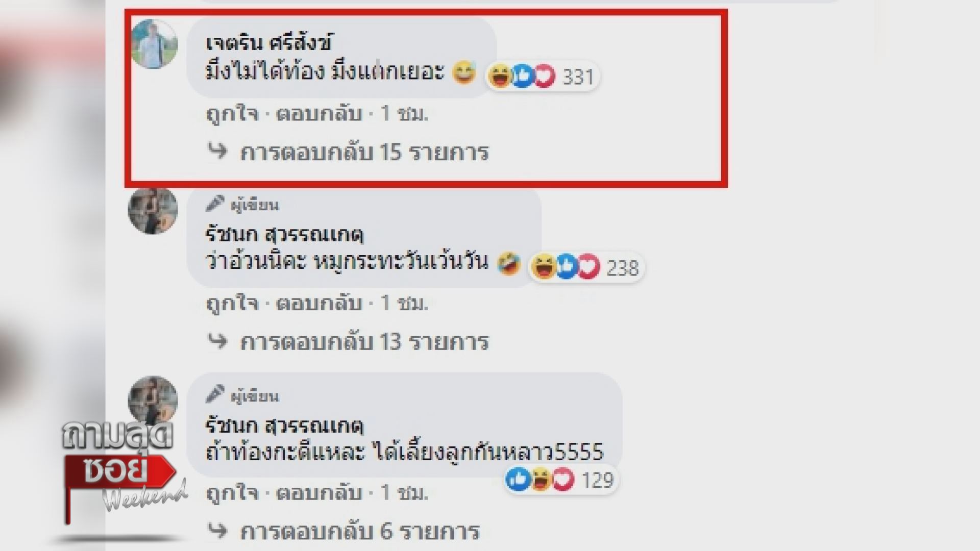
Task: Click reply arrow beside 13 replies
Action: [x=218, y=340]
